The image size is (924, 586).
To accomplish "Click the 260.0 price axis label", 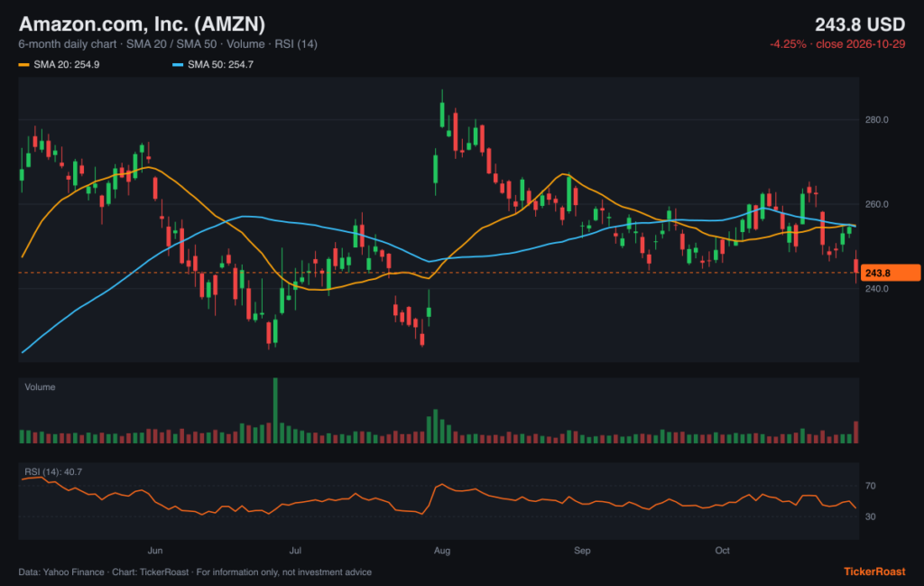I will point(876,205).
